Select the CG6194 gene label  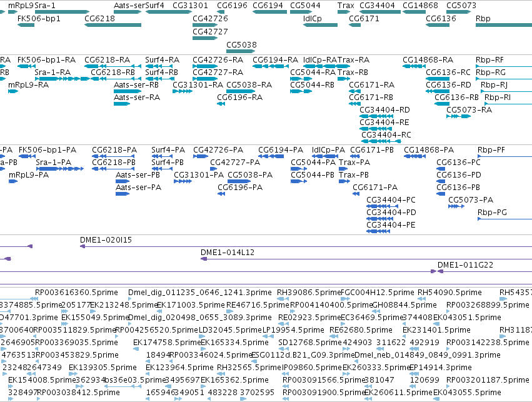tap(268, 6)
